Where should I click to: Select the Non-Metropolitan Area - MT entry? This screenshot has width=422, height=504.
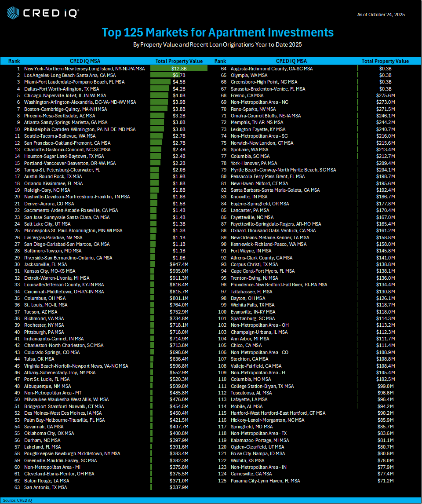click(53, 393)
